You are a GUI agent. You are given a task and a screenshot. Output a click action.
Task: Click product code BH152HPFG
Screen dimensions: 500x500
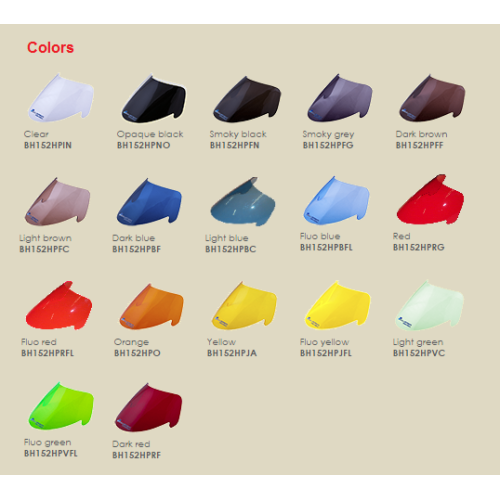[328, 145]
